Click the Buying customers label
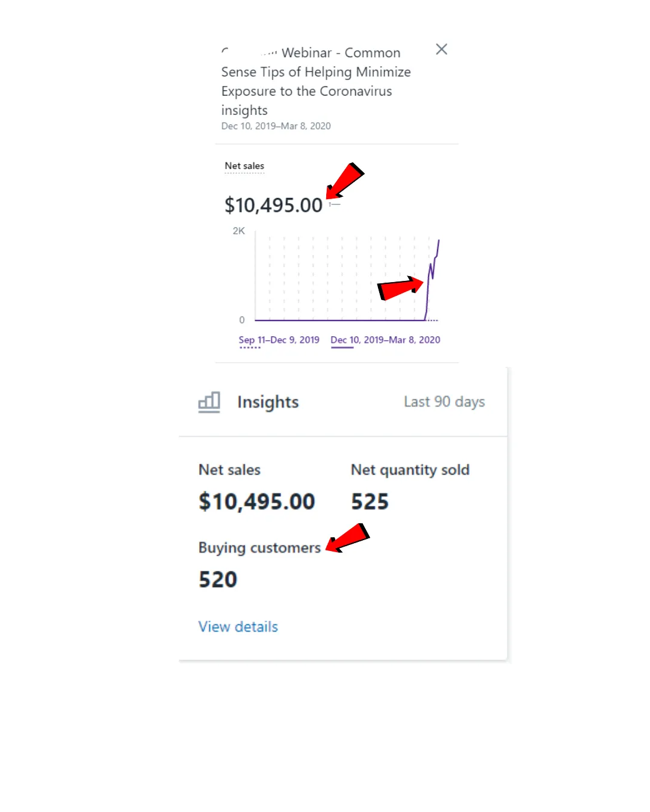650x812 pixels. (x=259, y=548)
